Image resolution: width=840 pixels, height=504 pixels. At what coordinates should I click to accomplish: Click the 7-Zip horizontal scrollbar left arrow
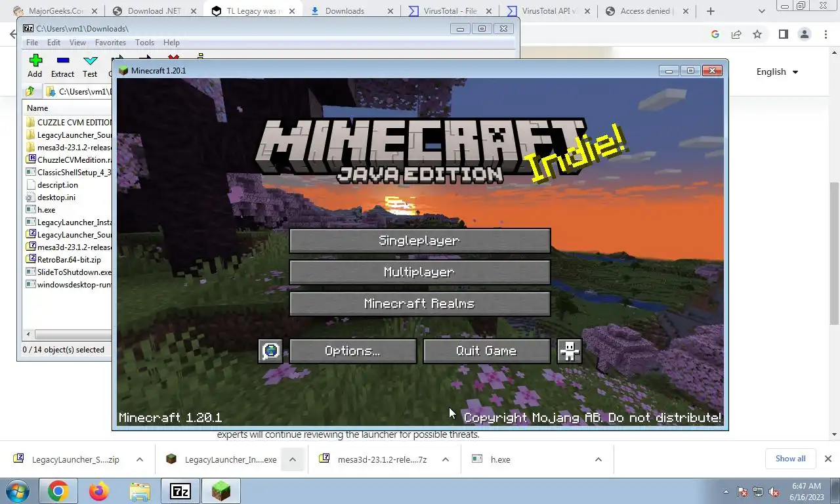(28, 335)
